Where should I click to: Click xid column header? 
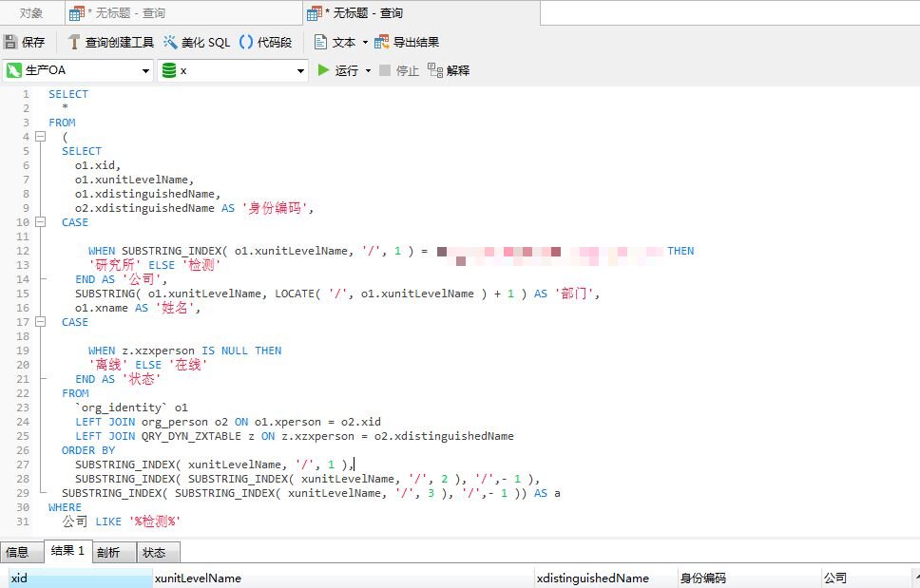click(x=81, y=579)
